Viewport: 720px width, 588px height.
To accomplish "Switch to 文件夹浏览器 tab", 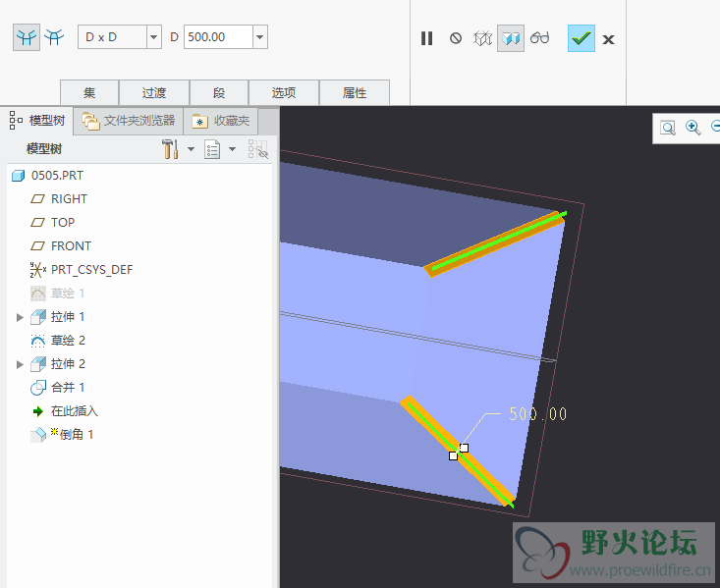I will 130,121.
